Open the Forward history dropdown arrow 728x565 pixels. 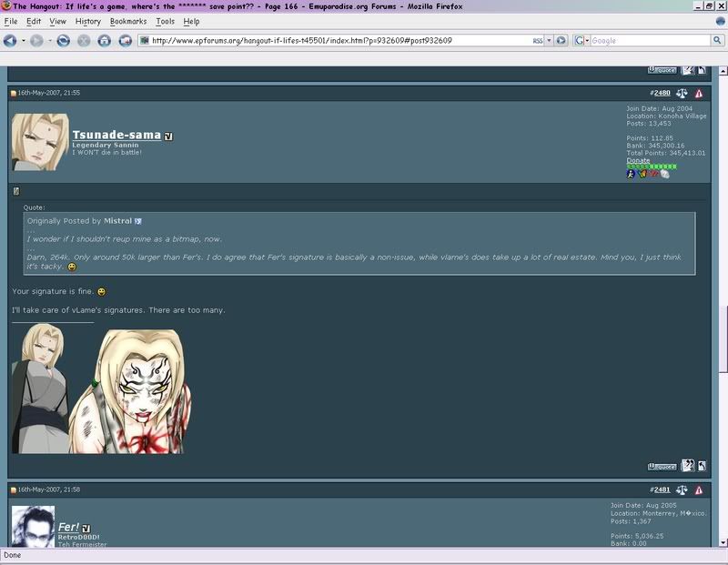point(50,41)
